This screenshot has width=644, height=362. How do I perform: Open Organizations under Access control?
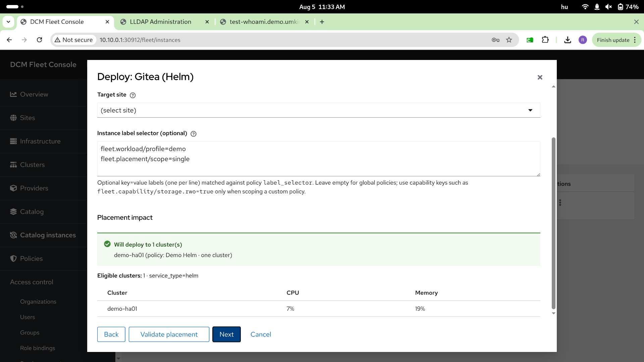[38, 302]
